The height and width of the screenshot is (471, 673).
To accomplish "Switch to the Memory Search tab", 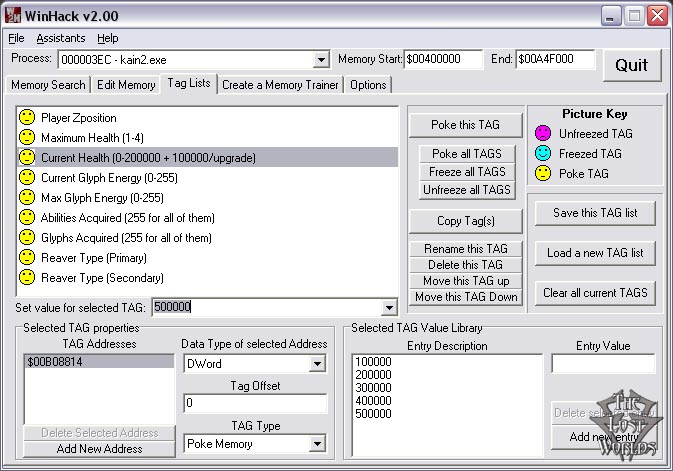I will click(x=48, y=85).
